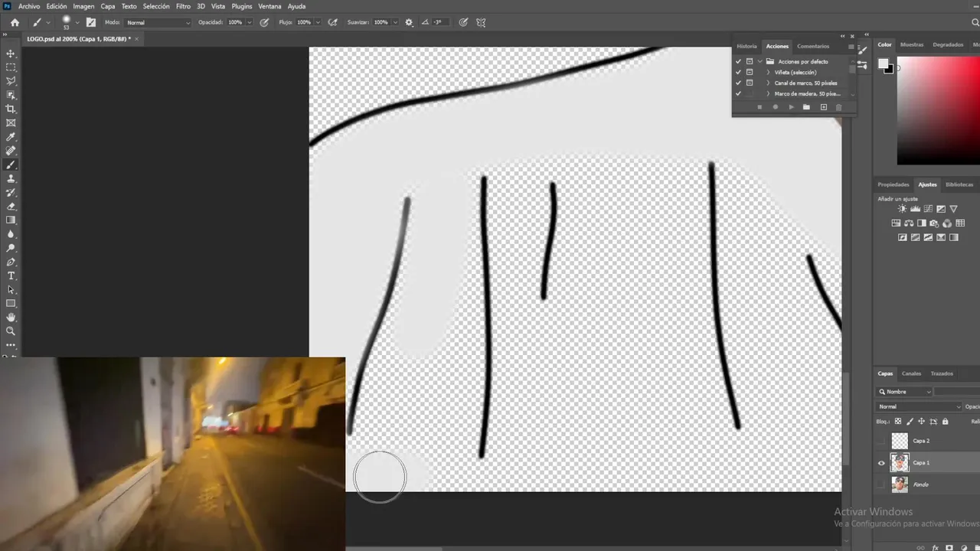Open smoothing options gear
This screenshot has width=980, height=551.
coord(409,22)
